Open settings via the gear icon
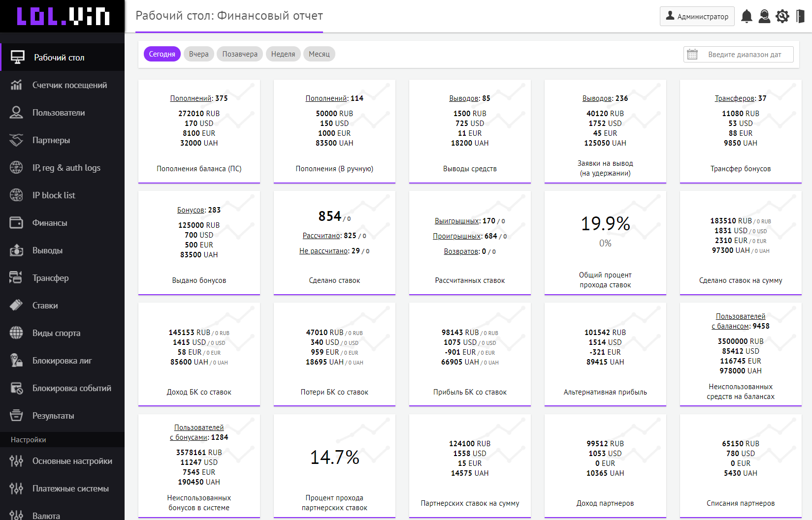Screen dimensions: 812x520 [782, 16]
